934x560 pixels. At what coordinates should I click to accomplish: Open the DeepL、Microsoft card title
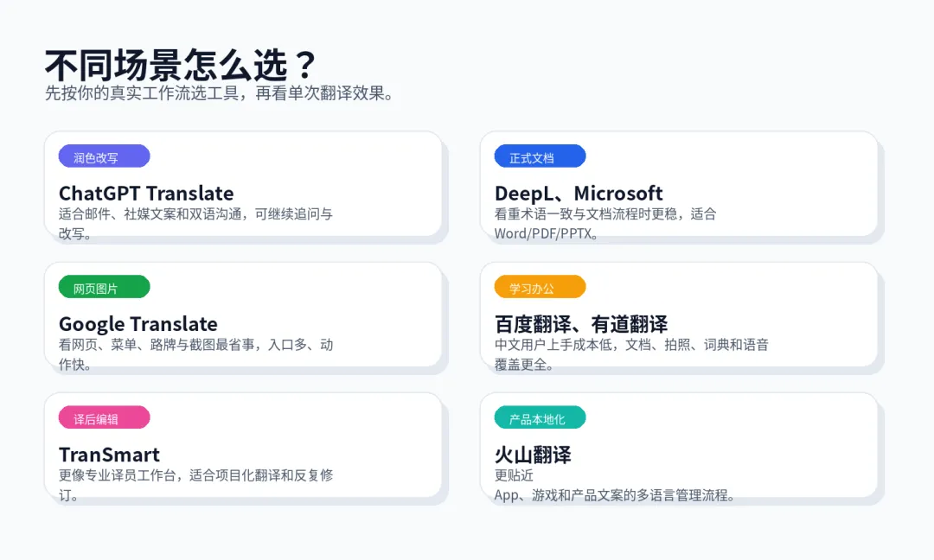coord(579,193)
